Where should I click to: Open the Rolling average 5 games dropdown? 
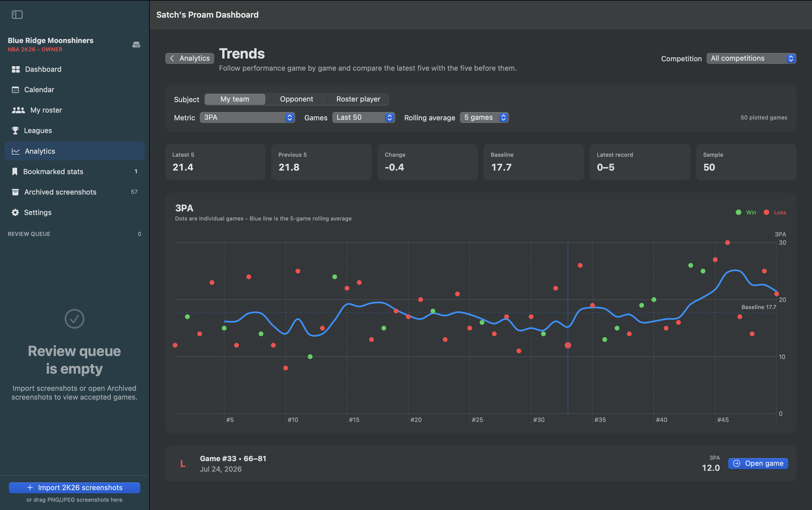coord(484,118)
